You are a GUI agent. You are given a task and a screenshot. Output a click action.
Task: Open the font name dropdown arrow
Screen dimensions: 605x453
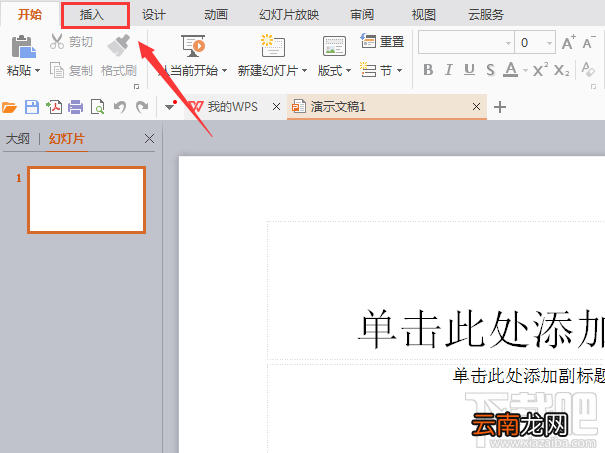tap(509, 43)
